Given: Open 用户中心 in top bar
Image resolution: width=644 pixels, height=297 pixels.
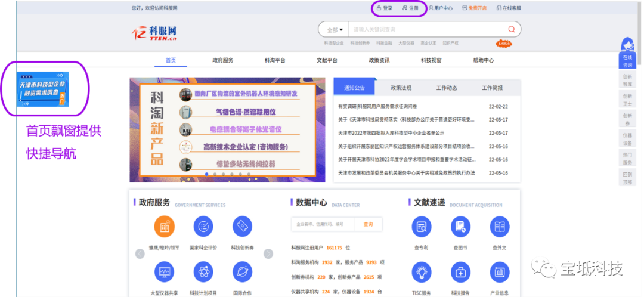Looking at the screenshot, I should point(441,8).
